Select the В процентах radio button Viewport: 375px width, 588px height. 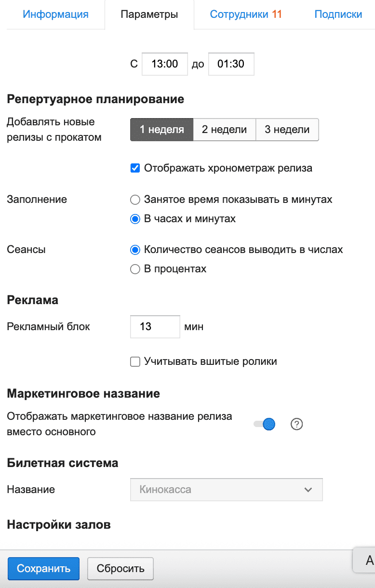click(x=135, y=269)
